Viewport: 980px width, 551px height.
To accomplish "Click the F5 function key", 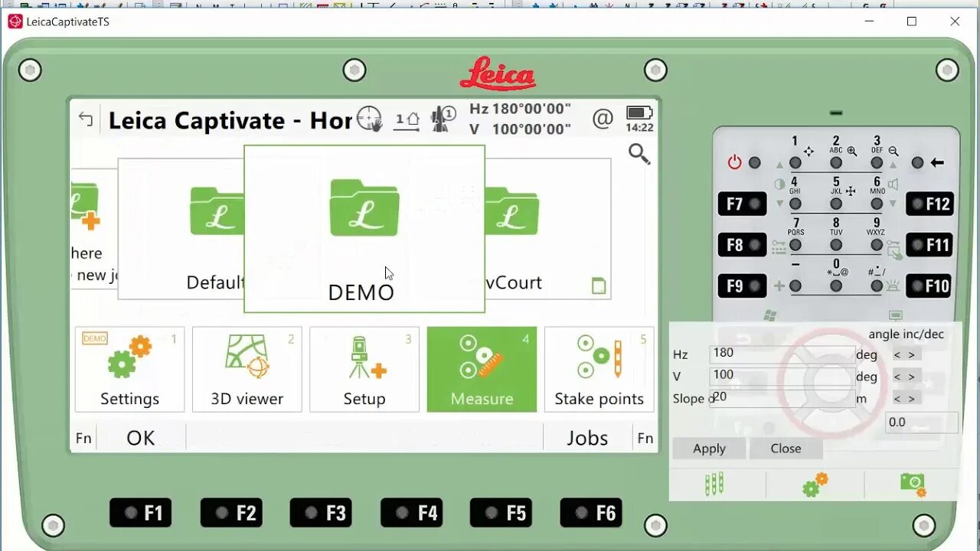I will (x=501, y=513).
